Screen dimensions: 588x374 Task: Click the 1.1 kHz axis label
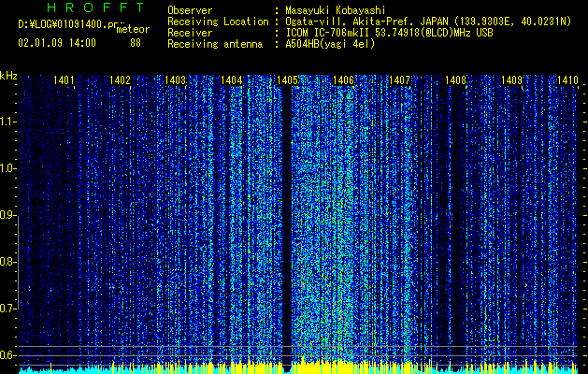(x=8, y=122)
